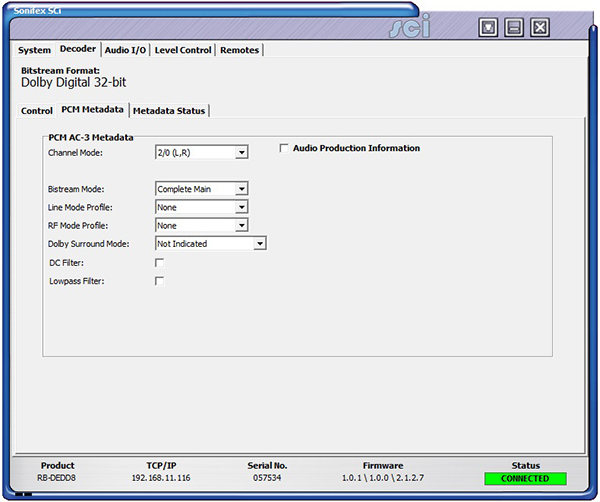The height and width of the screenshot is (502, 600).
Task: Open the Remotes tab
Action: click(240, 50)
